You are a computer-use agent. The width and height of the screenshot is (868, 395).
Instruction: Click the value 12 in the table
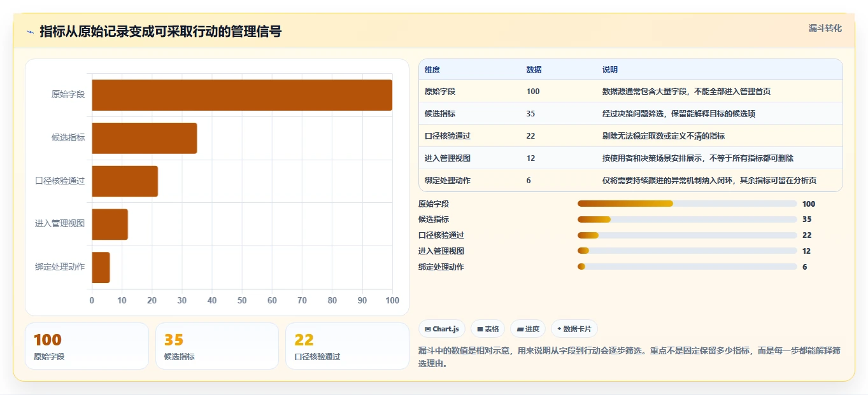coord(531,158)
